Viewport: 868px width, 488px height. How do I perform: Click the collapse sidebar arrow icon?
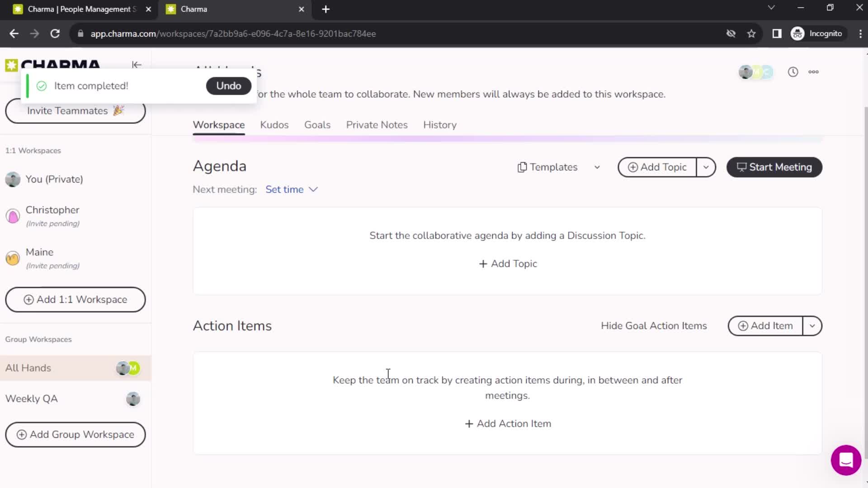(x=137, y=64)
